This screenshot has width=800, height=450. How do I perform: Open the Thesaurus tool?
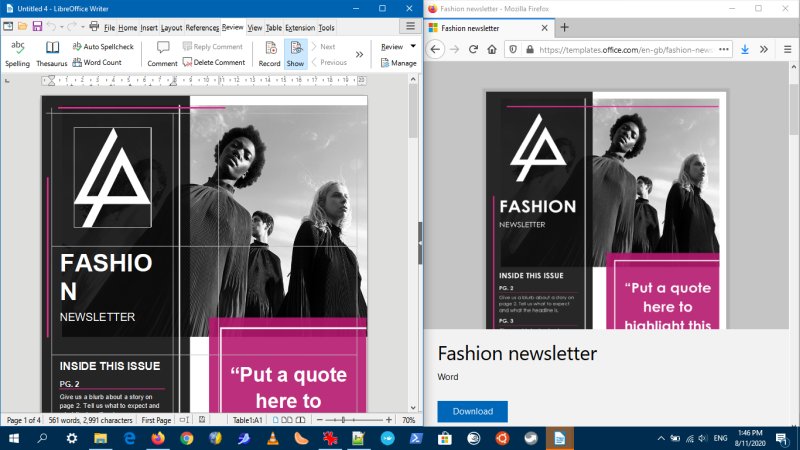(x=52, y=53)
